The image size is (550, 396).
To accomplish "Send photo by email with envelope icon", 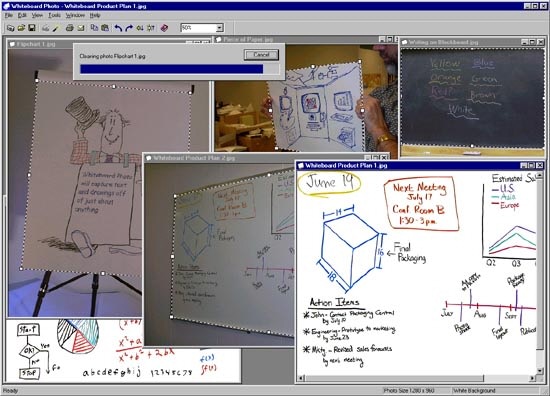I will (x=81, y=28).
